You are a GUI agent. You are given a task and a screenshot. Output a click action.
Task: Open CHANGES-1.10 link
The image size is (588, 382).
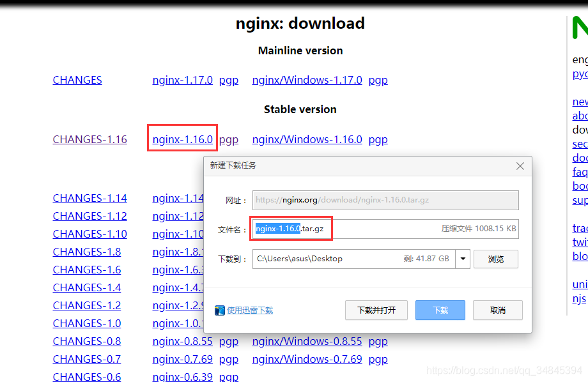(89, 234)
